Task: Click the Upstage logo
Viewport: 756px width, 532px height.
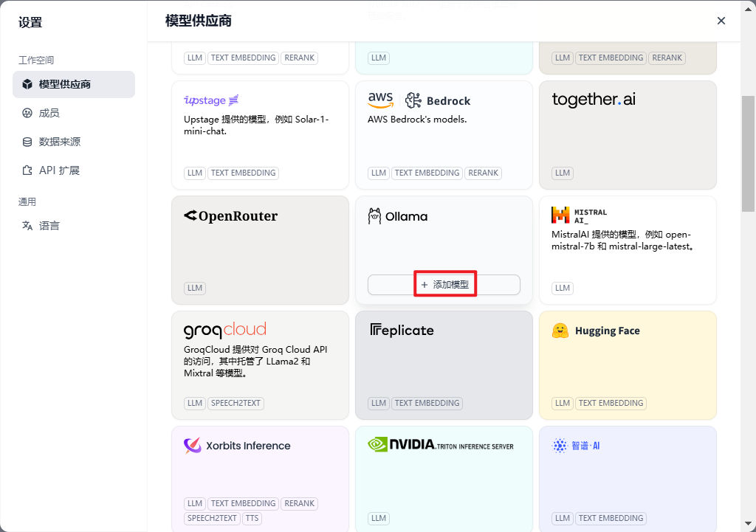Action: [x=211, y=100]
